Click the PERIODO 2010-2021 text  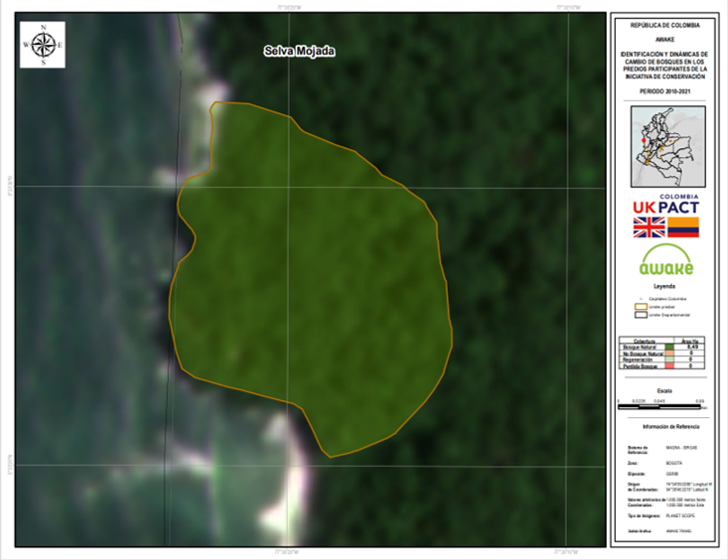point(664,91)
